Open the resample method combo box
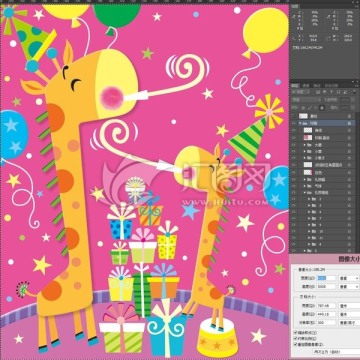 point(336,352)
